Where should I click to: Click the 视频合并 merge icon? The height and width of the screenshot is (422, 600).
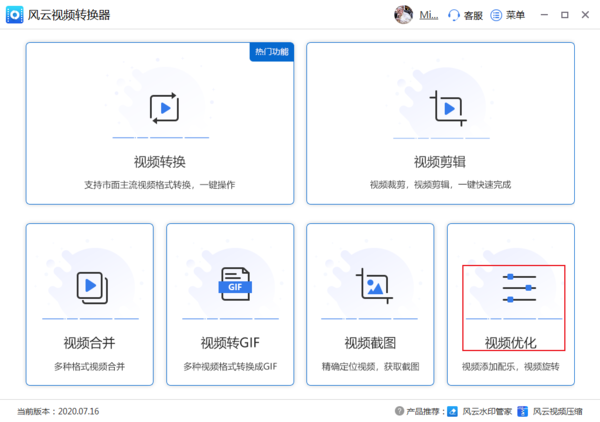90,288
